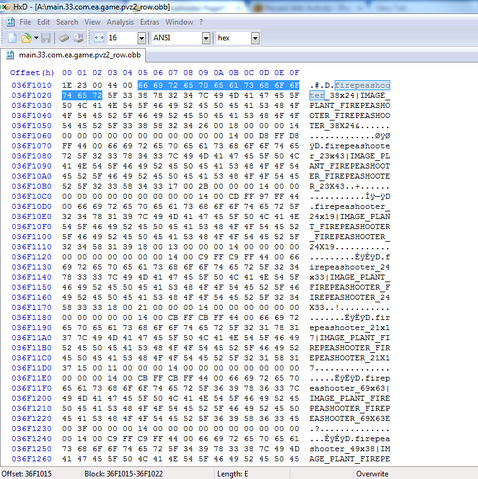The image size is (478, 479).
Task: Click offset row 036F1150
Action: [x=31, y=287]
